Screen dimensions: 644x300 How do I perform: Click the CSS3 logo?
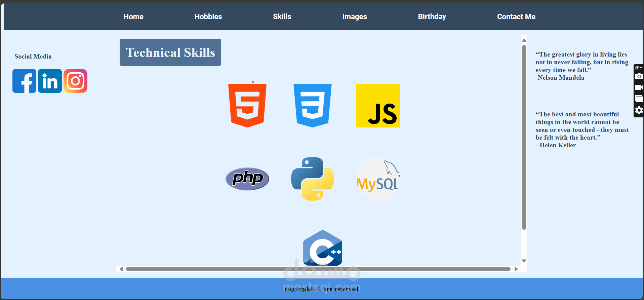coord(313,106)
